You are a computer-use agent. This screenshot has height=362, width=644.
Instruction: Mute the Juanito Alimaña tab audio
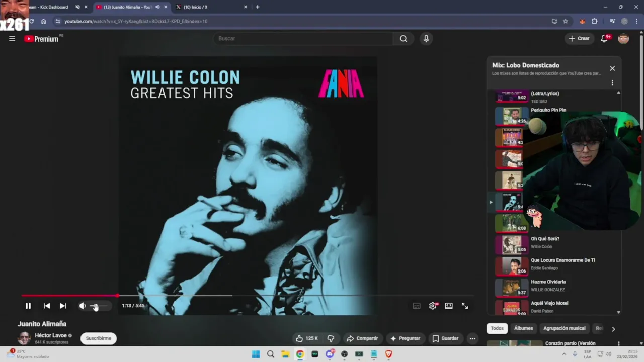tap(157, 7)
